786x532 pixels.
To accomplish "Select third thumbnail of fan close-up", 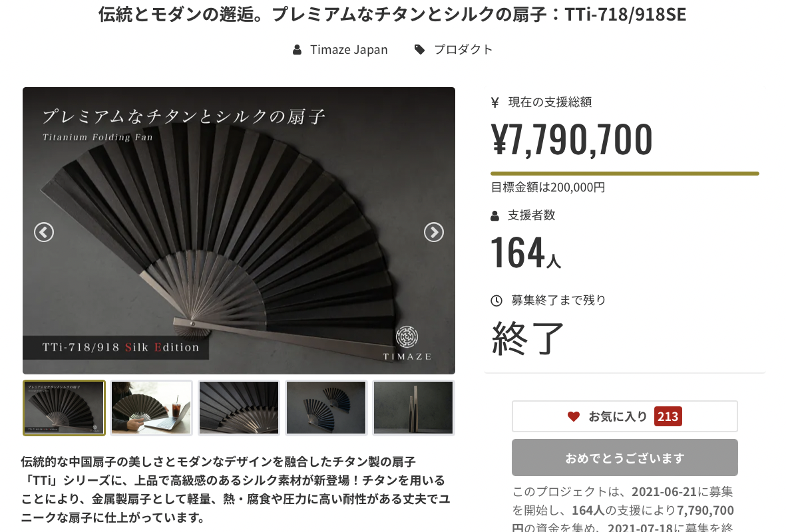I will click(x=239, y=408).
